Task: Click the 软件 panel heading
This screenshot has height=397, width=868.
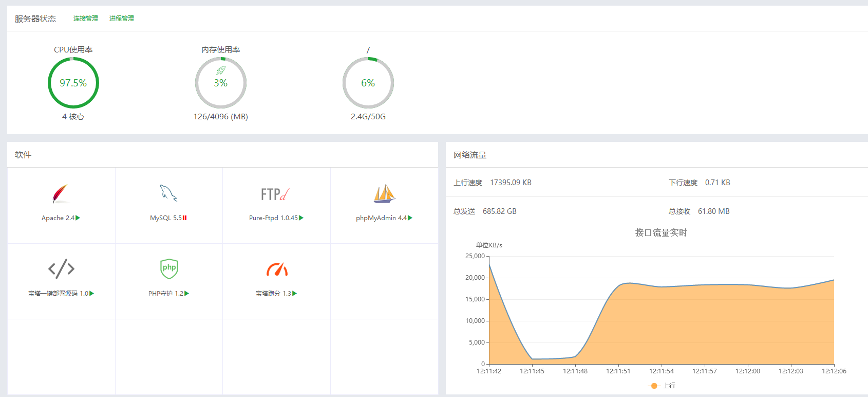Action: (23, 155)
